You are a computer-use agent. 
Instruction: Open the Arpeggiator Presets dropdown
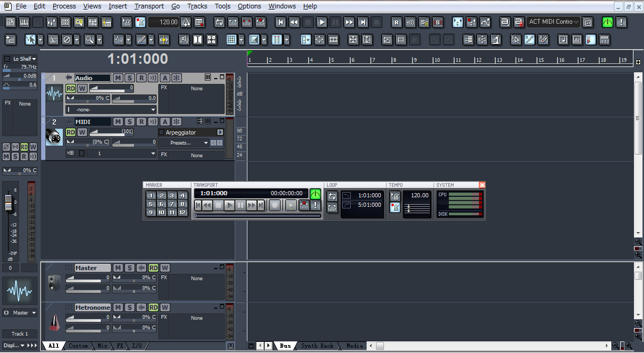[184, 143]
